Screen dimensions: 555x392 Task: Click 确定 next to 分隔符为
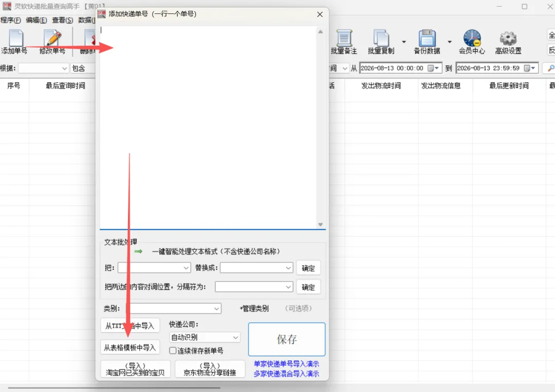click(x=308, y=287)
